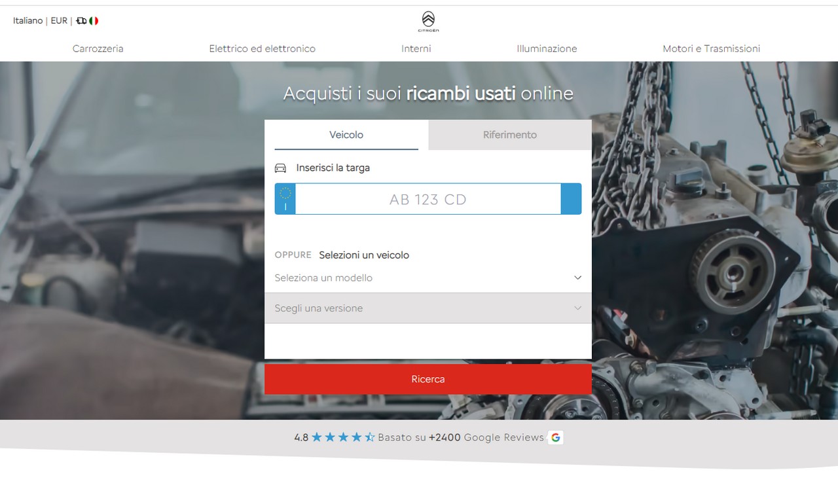The image size is (838, 504).
Task: Change the EUR currency setting
Action: [58, 20]
